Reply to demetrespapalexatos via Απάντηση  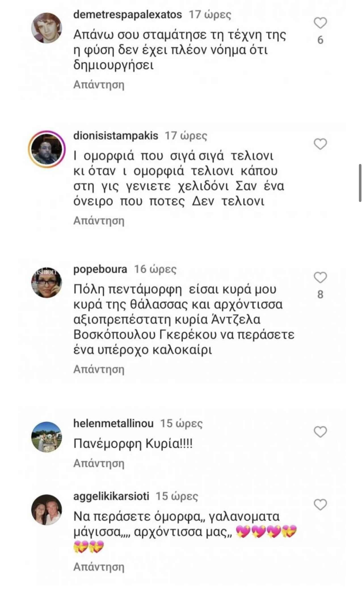tap(99, 85)
